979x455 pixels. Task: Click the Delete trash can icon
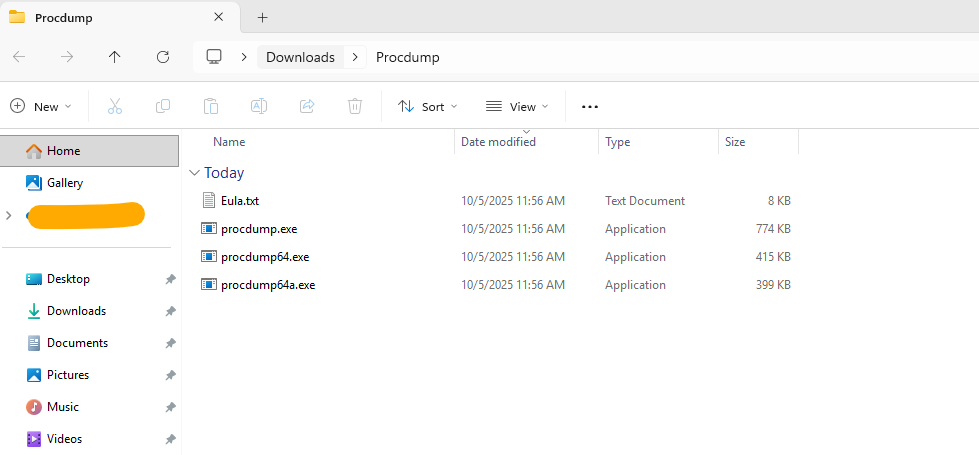(355, 106)
